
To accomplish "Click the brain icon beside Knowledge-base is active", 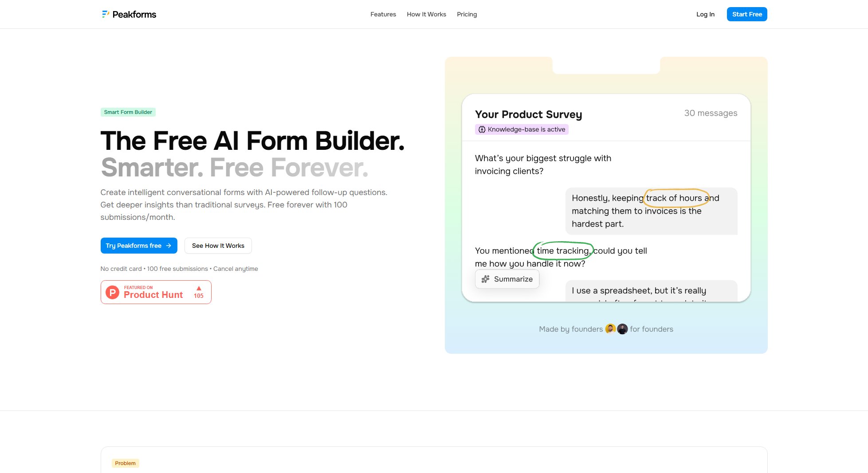I will tap(482, 129).
